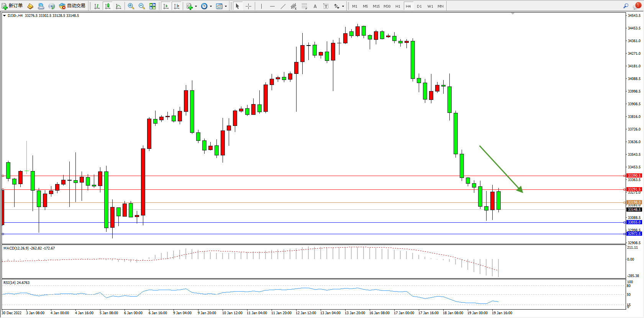Toggle chart auto scroll
This screenshot has width=644, height=318.
point(166,6)
